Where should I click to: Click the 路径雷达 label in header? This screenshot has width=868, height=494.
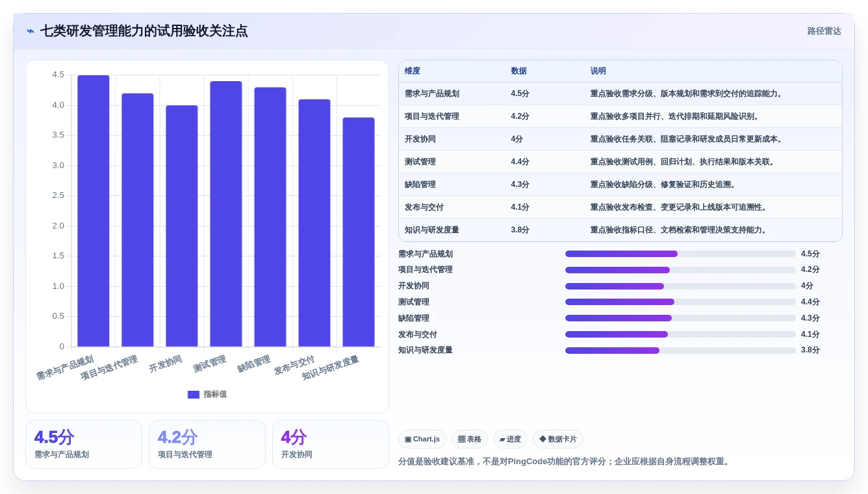click(824, 31)
